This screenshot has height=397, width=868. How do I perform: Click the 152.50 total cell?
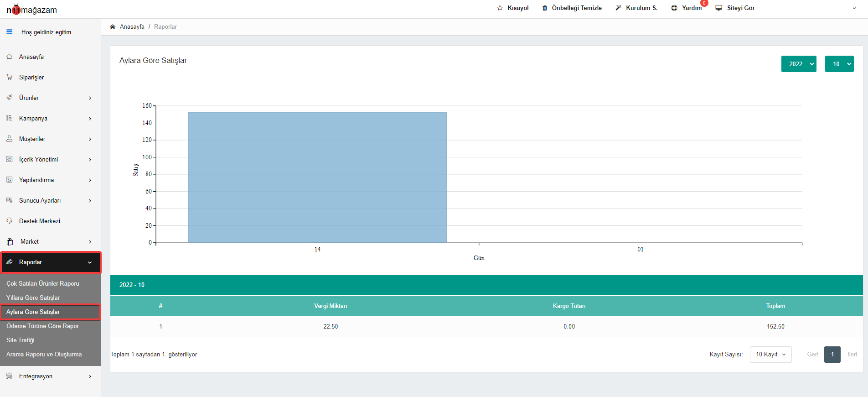pos(775,326)
